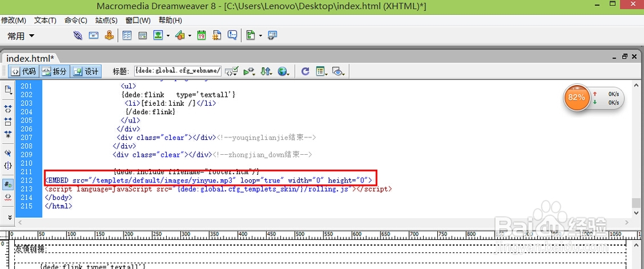Collapse the current selection
This screenshot has height=269, width=644.
click(x=8, y=121)
